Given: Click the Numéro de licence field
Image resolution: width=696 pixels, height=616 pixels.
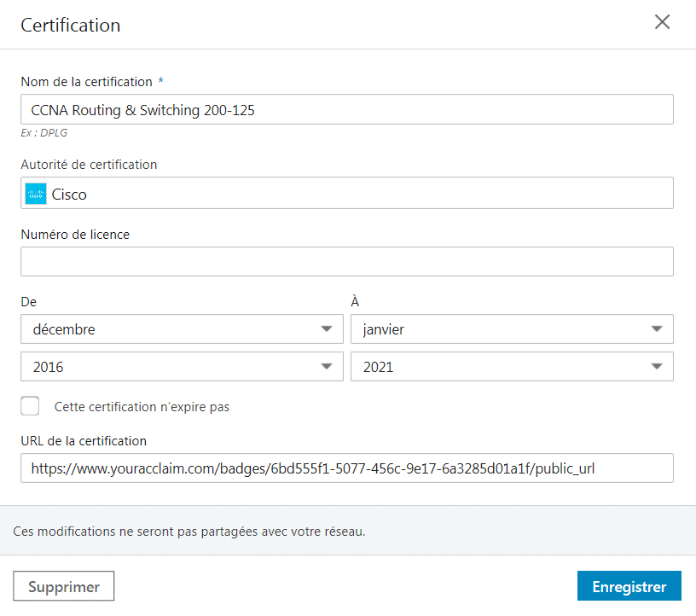Looking at the screenshot, I should [x=346, y=262].
